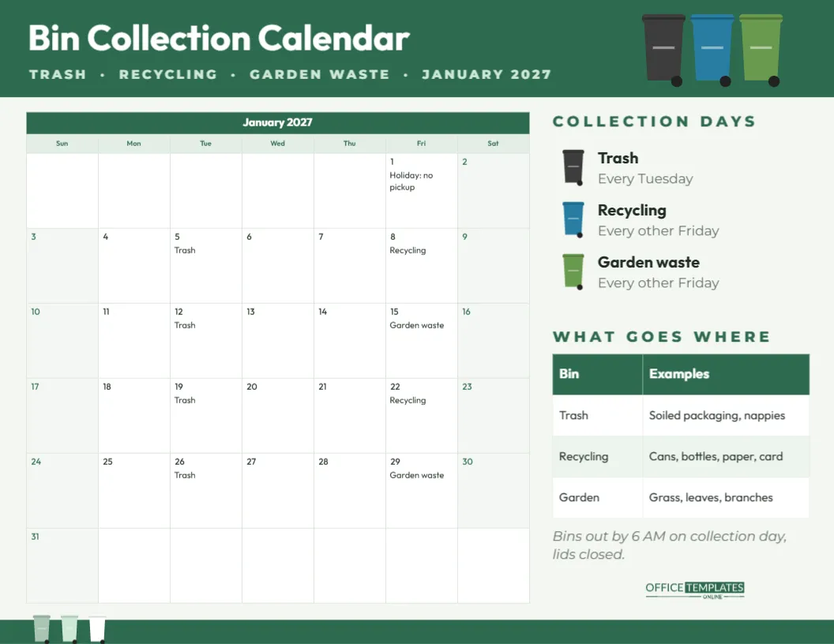This screenshot has height=644, width=834.
Task: Click the Wed column header
Action: pyautogui.click(x=278, y=144)
